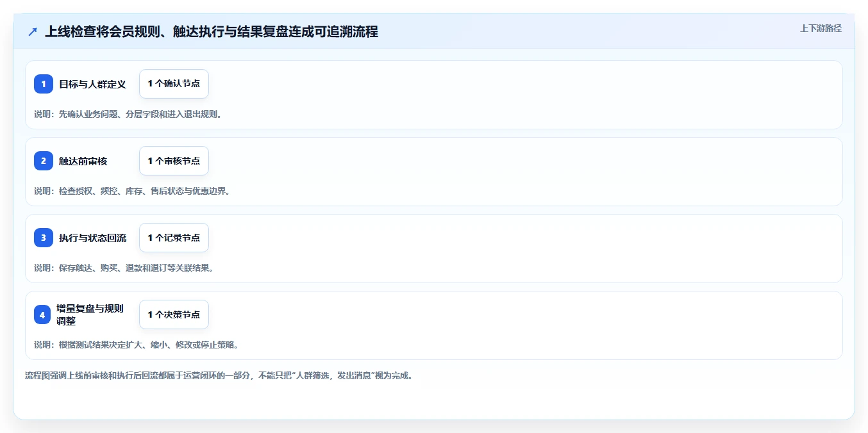The height and width of the screenshot is (433, 868).
Task: Select the 执行与状态回流 step title
Action: (93, 238)
